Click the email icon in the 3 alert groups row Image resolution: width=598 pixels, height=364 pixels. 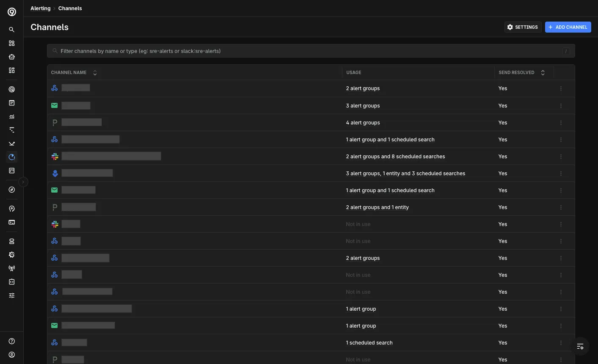tap(55, 105)
